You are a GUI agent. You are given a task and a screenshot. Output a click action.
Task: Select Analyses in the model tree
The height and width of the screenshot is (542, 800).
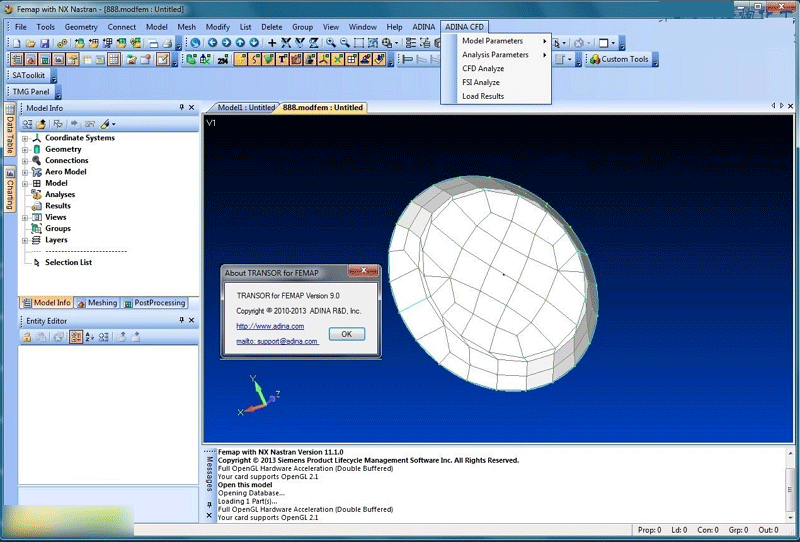[x=60, y=194]
